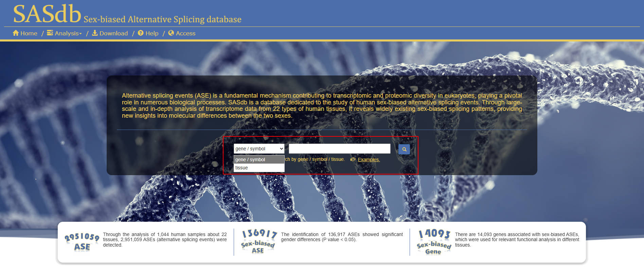Go to the Help page text link

pos(152,33)
